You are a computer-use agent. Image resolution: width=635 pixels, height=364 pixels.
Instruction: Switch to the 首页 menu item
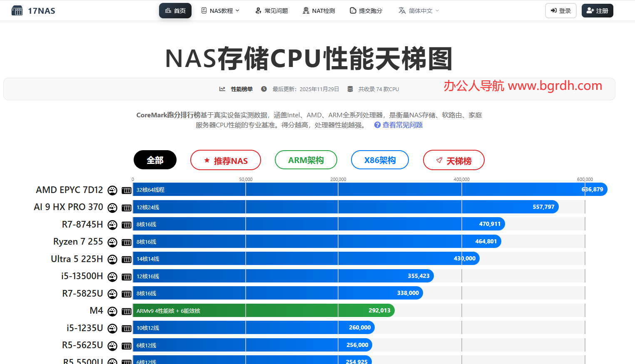tap(175, 10)
